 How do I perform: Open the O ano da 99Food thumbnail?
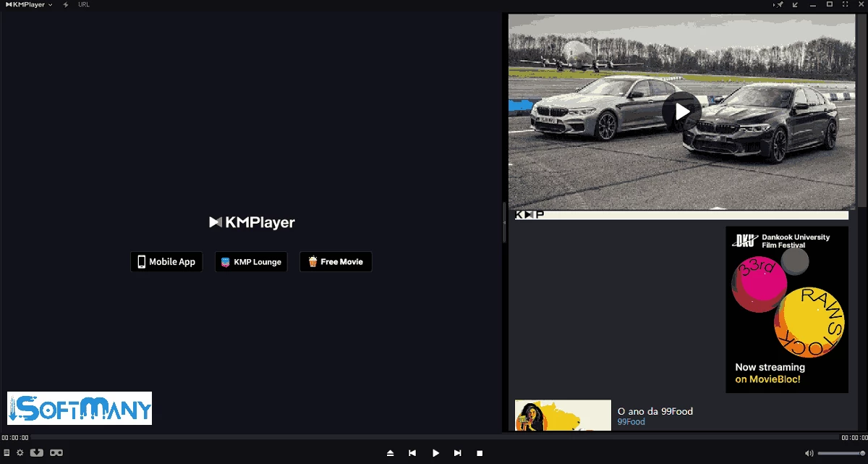(x=563, y=416)
